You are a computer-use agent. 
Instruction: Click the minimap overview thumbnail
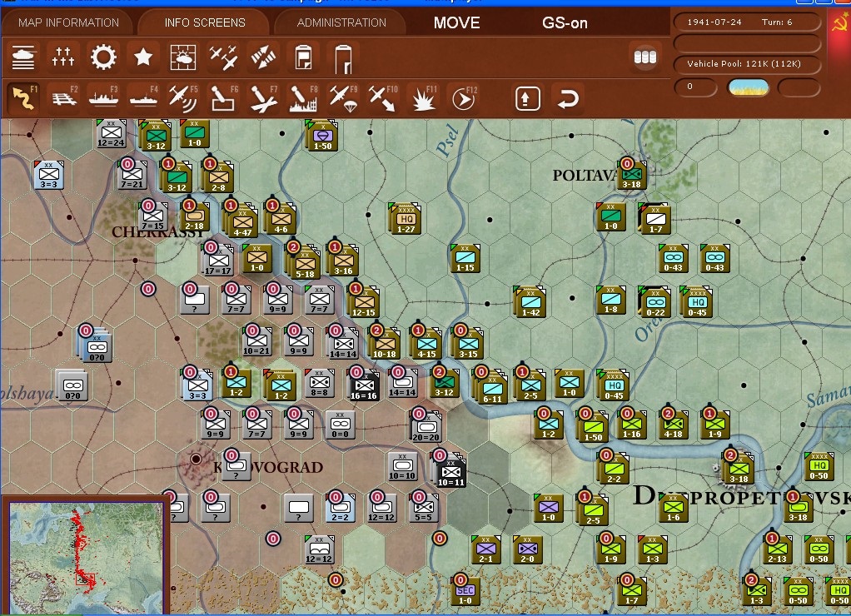[x=86, y=557]
